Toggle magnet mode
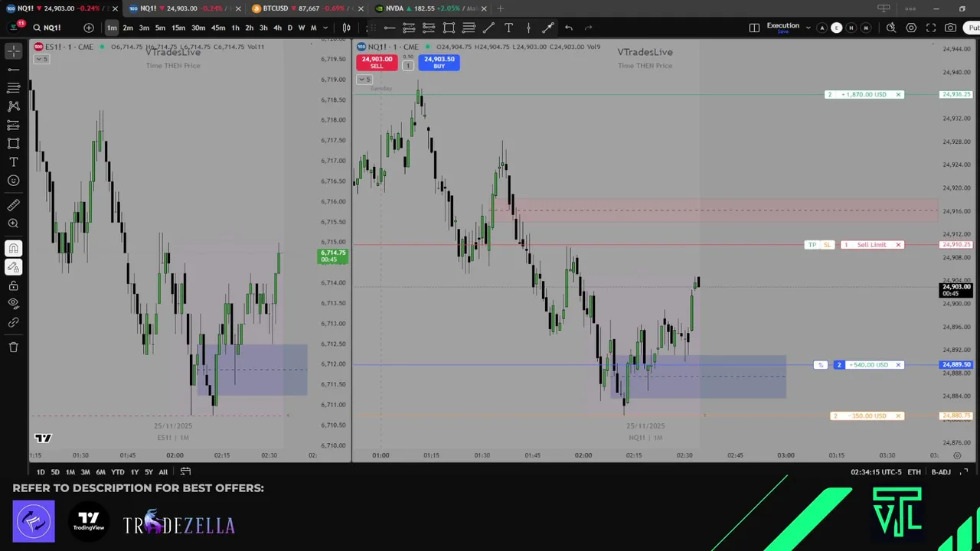This screenshot has height=551, width=980. (x=13, y=249)
